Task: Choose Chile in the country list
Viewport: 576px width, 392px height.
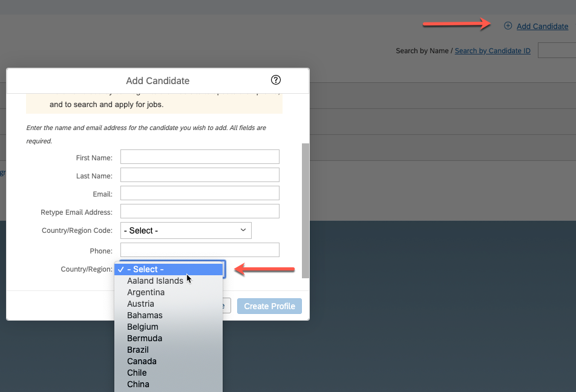Action: [x=169, y=373]
